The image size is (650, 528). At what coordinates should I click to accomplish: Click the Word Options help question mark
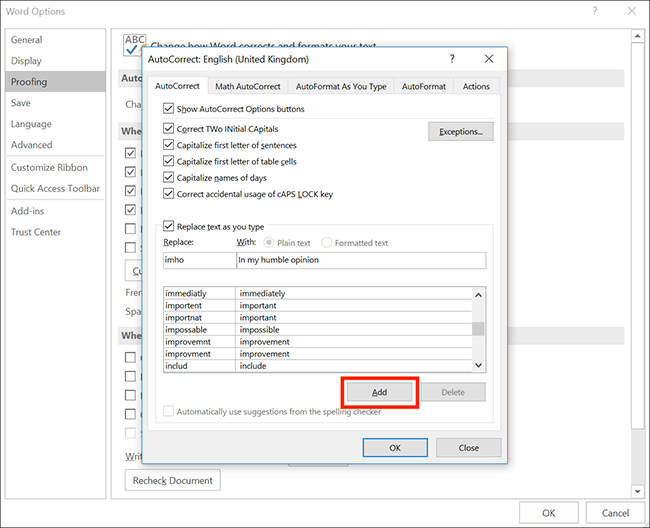click(595, 11)
